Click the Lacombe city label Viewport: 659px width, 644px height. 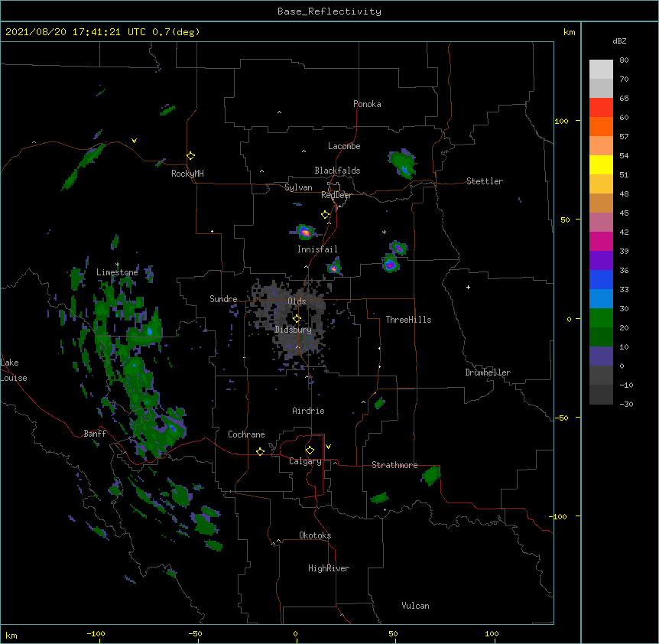[x=344, y=146]
